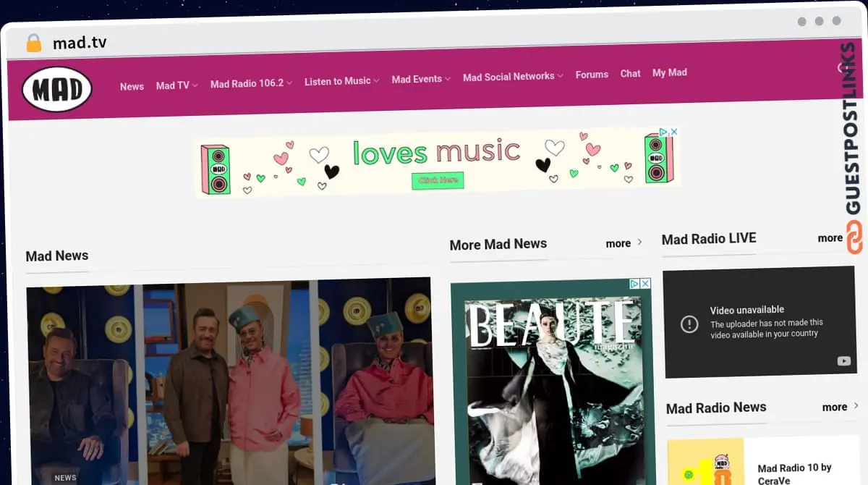868x485 pixels.
Task: Click the Mad Radio LIVE heading
Action: coord(709,238)
